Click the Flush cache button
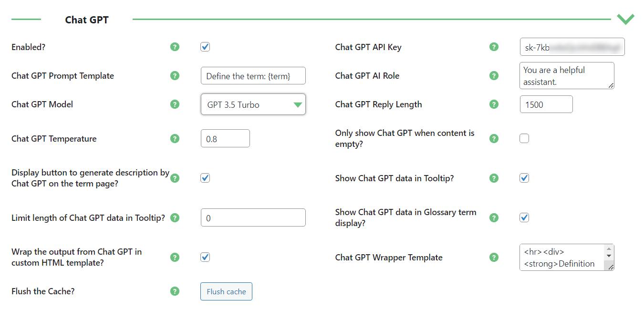644x310 pixels. point(226,291)
